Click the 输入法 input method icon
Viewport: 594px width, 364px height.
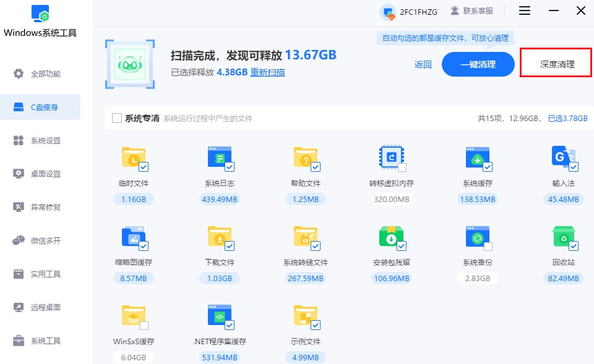563,158
